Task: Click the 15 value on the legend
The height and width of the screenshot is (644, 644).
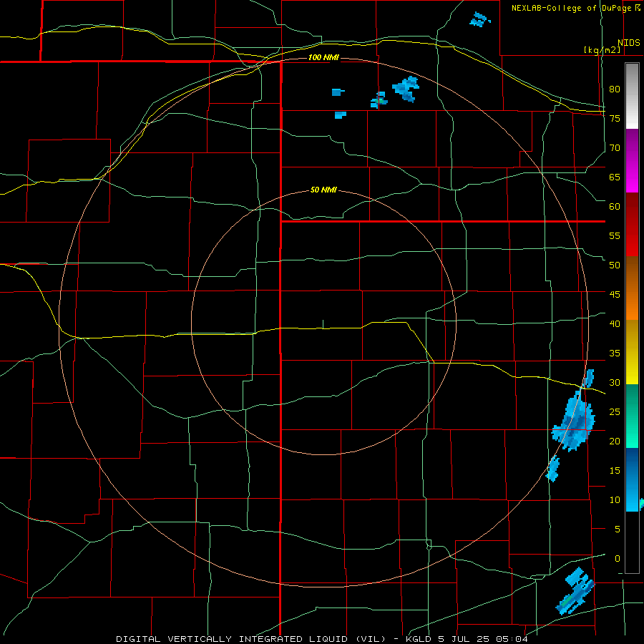Action: click(615, 471)
